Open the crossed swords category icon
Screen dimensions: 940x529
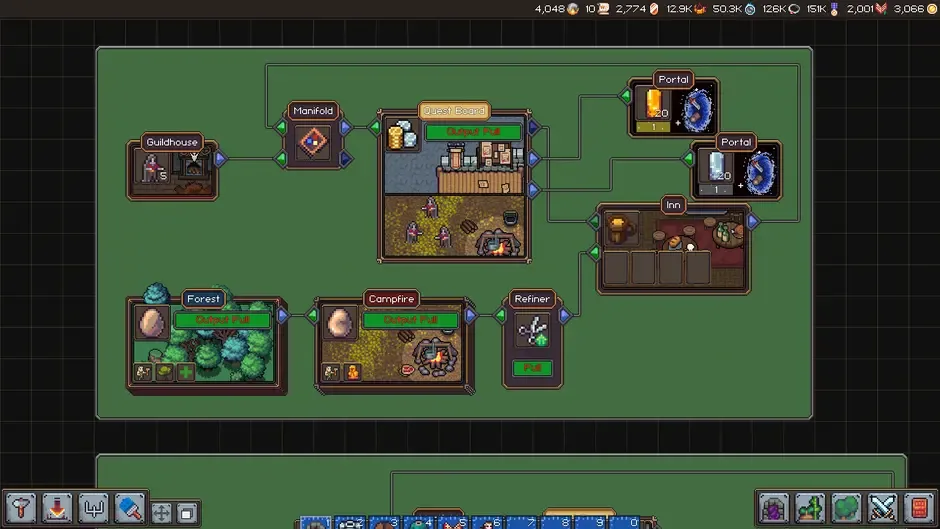tap(882, 509)
